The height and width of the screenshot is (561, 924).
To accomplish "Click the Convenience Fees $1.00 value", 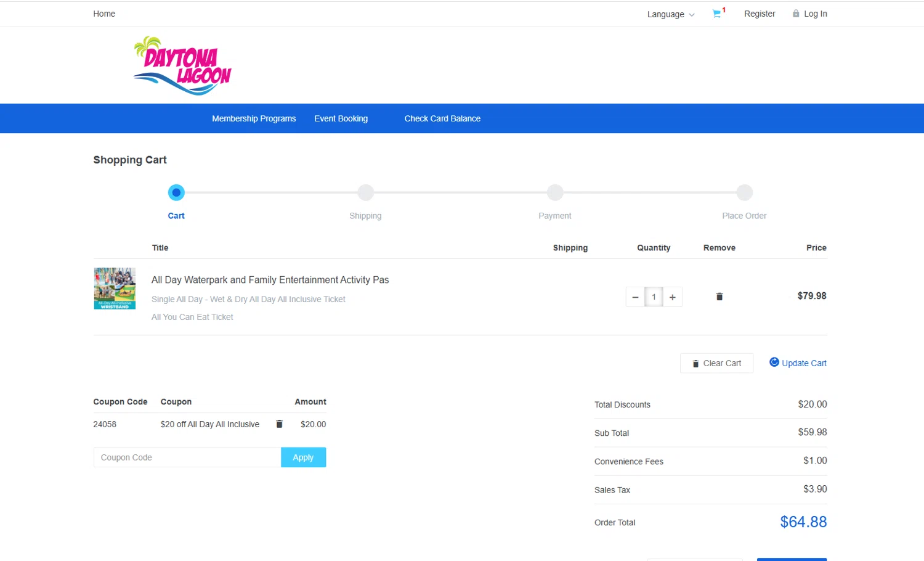I will [x=815, y=461].
